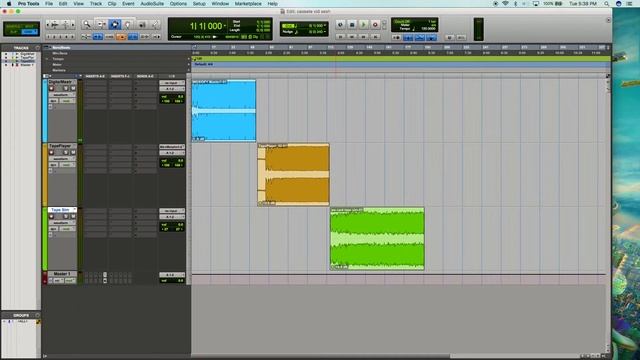Image resolution: width=640 pixels, height=360 pixels.
Task: Click DigitalMaster volume value display
Action: pyautogui.click(x=172, y=97)
